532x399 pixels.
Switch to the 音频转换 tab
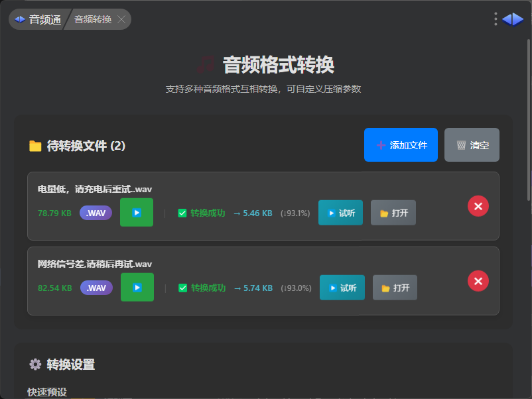tap(93, 19)
